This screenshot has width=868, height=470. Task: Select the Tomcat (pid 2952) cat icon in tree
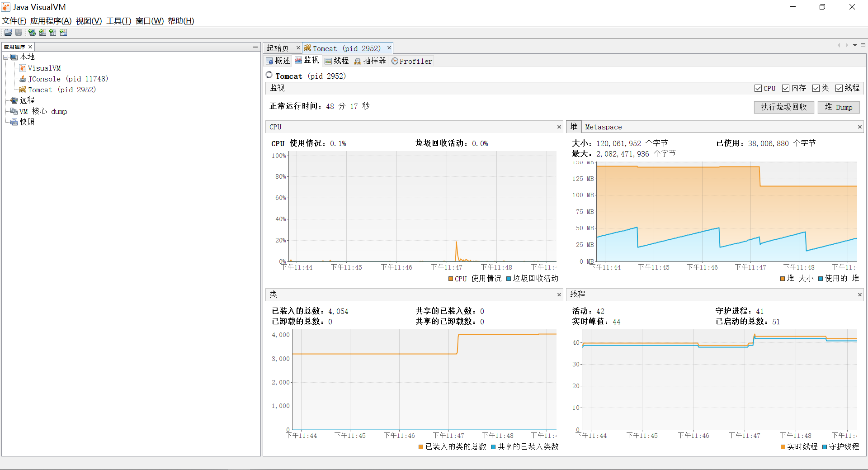click(23, 90)
